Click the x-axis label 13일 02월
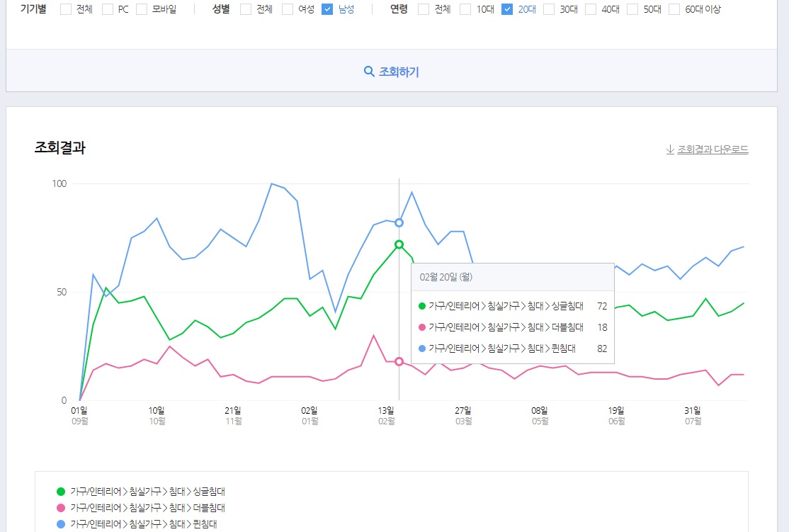 tap(387, 416)
